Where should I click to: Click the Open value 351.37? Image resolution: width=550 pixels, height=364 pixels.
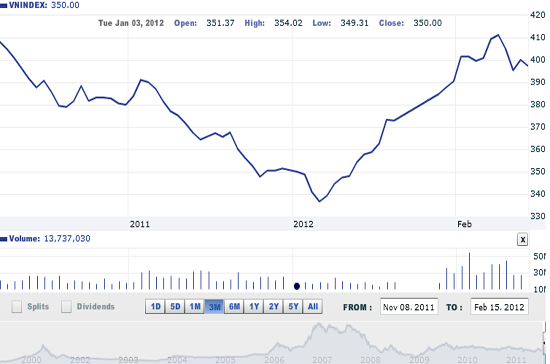220,23
